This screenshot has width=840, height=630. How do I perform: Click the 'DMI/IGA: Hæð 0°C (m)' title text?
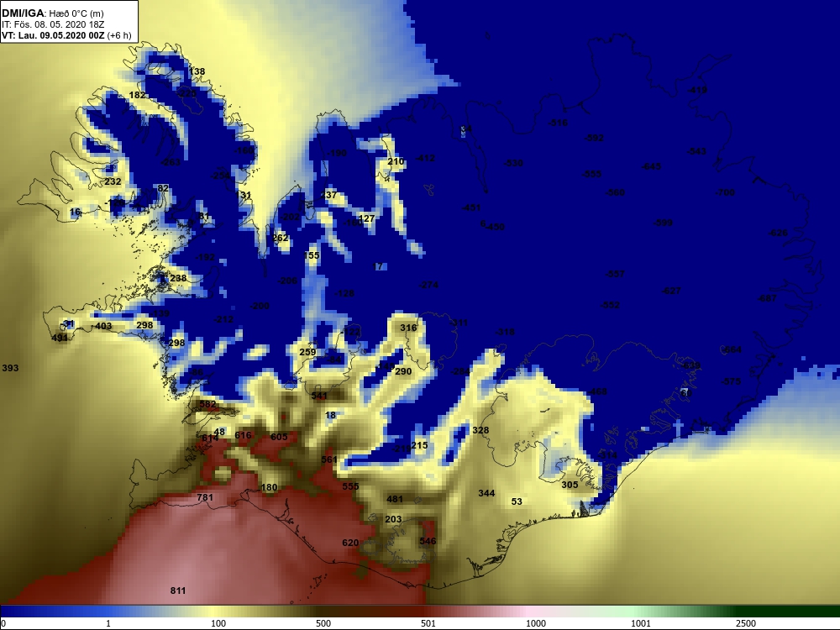point(52,13)
